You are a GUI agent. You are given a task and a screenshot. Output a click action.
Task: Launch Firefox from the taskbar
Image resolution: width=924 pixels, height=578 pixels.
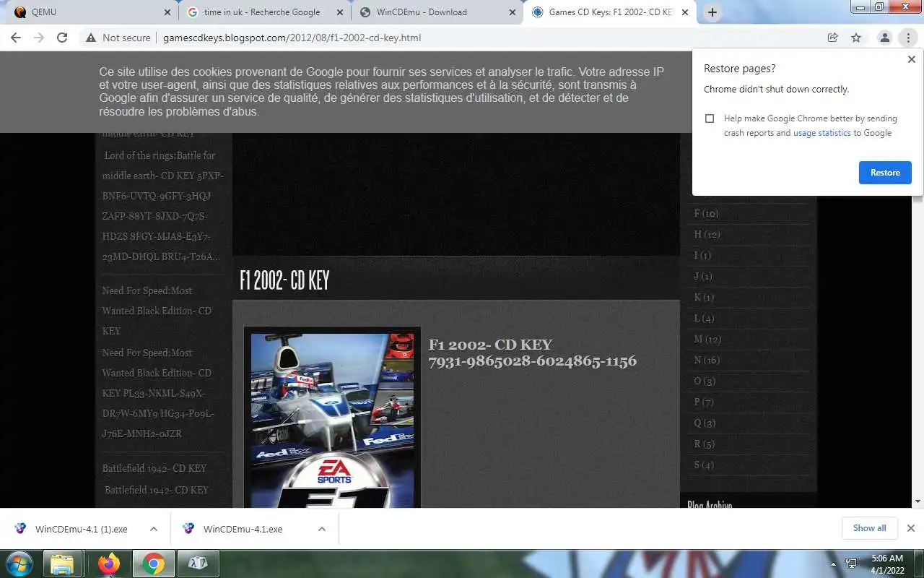(x=109, y=564)
